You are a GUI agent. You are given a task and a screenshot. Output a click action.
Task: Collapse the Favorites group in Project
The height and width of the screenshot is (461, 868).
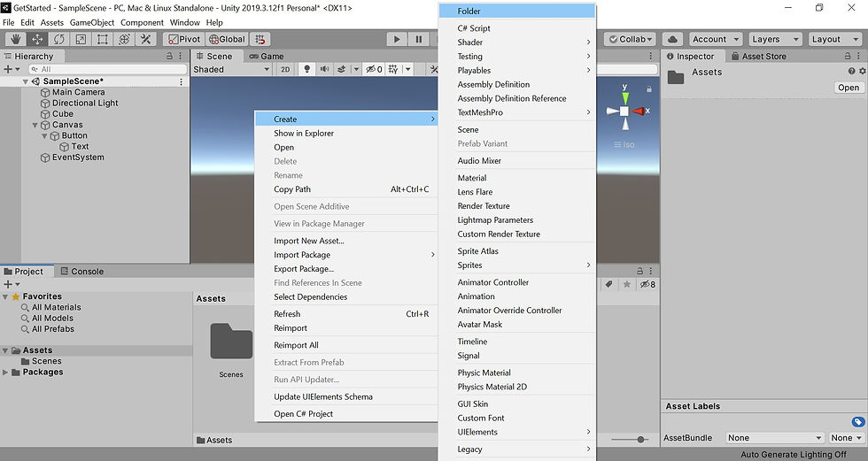(5, 296)
